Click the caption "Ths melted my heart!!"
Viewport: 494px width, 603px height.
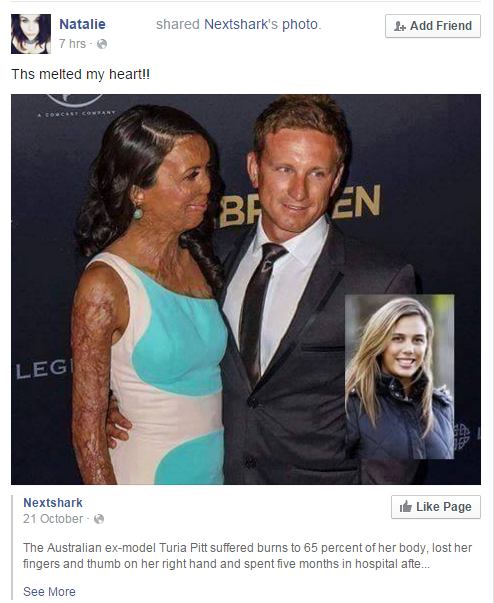click(x=80, y=74)
